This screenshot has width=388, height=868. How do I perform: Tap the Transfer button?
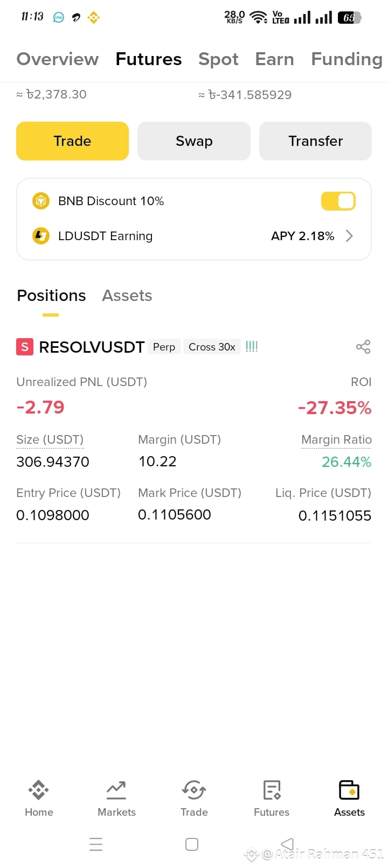(x=315, y=141)
